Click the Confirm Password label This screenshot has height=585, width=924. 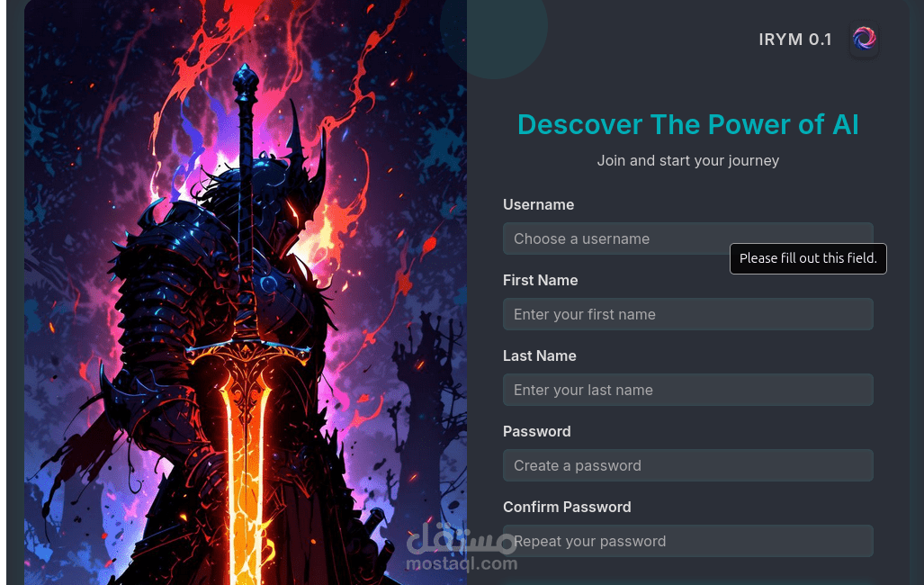[x=566, y=507]
